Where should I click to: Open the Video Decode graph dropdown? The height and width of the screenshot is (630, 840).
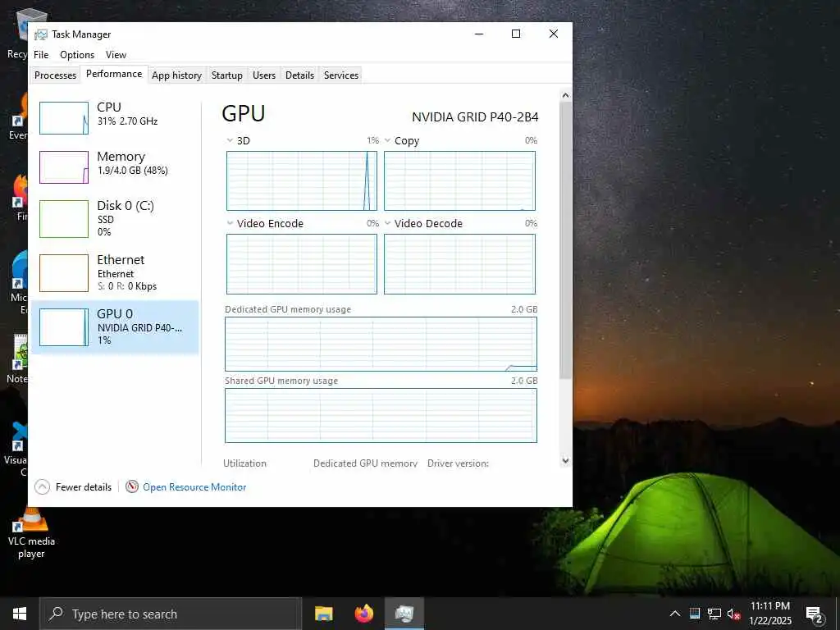point(387,223)
